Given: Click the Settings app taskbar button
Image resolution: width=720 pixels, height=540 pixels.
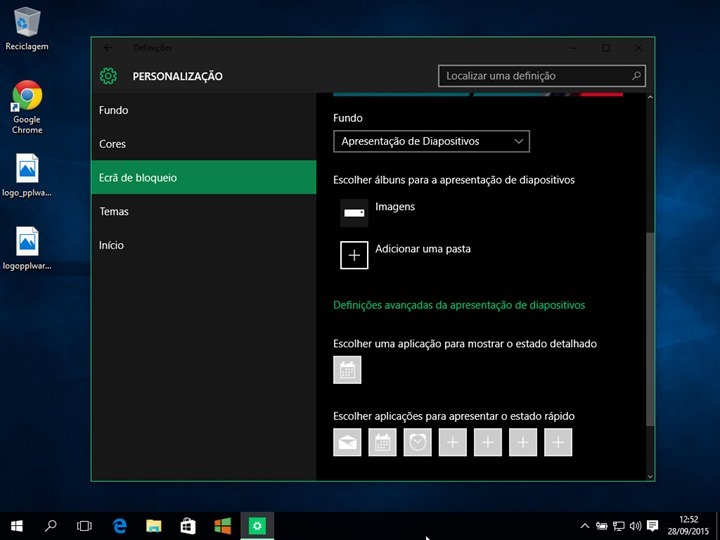Looking at the screenshot, I should pos(257,526).
